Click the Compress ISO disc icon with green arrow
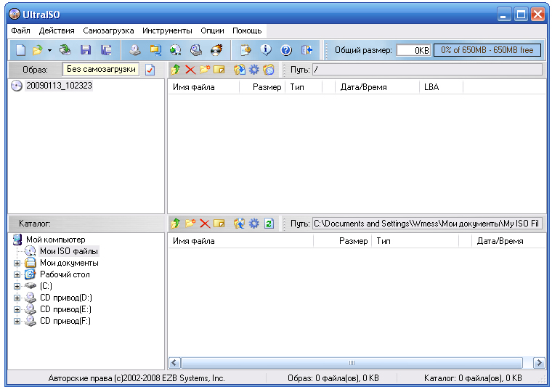Image resolution: width=560 pixels, height=392 pixels. [175, 50]
